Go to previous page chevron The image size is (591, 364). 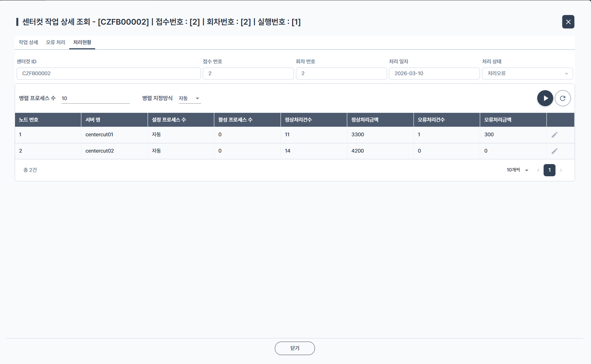(x=538, y=170)
